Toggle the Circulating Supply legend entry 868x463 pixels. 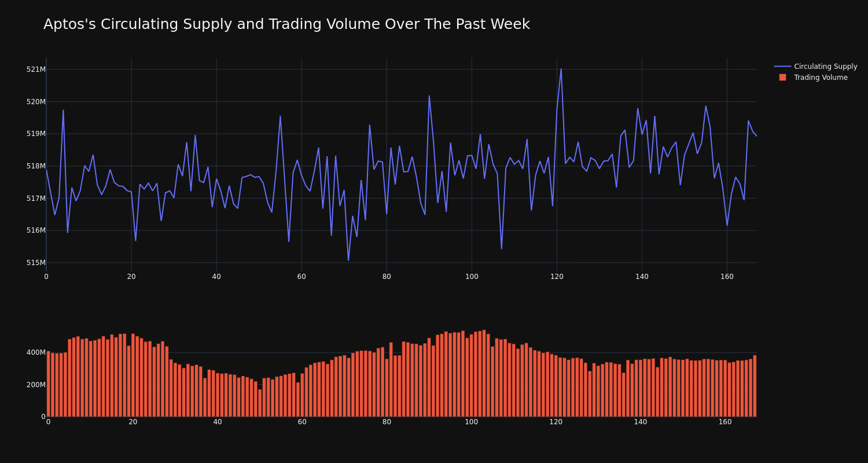pyautogui.click(x=815, y=67)
